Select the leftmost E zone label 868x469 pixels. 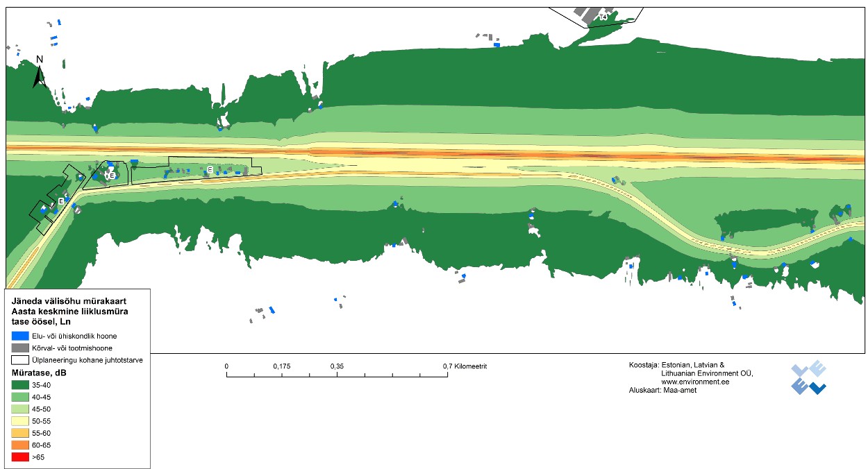(x=61, y=201)
